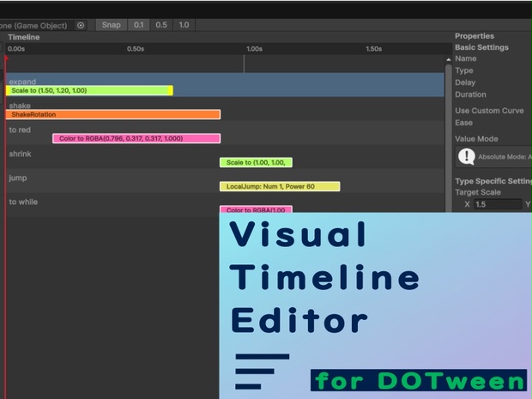Click the Target Scale label

click(x=478, y=192)
